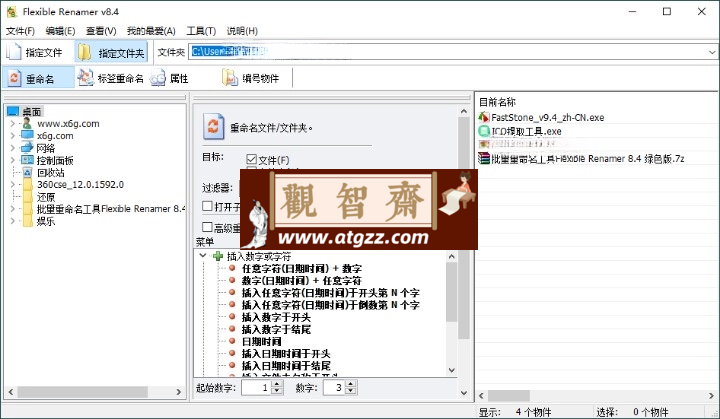Open the 说明(H) menu
The image size is (720, 419).
[x=242, y=31]
